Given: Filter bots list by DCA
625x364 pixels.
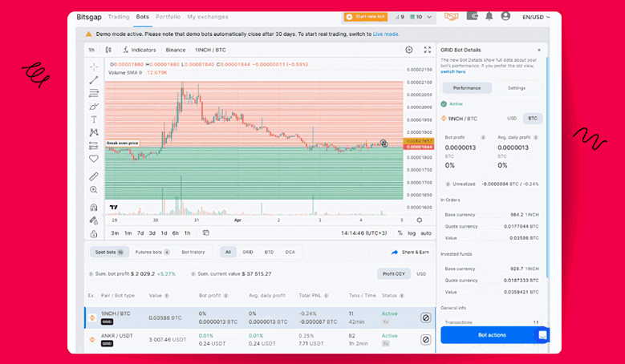Looking at the screenshot, I should tap(290, 252).
